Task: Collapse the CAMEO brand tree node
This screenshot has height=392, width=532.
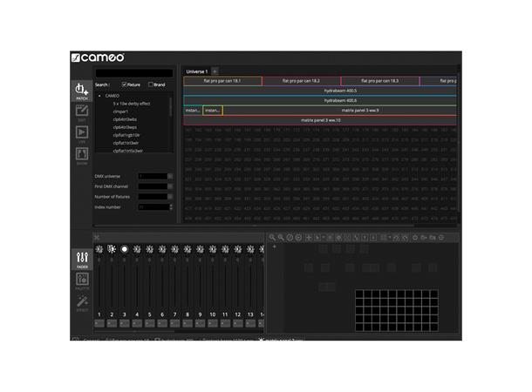Action: (x=99, y=96)
